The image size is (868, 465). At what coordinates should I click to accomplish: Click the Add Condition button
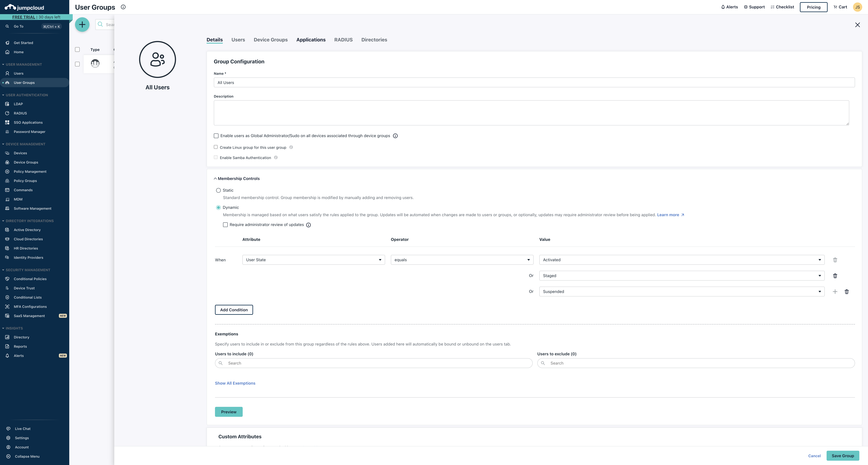[x=234, y=310]
